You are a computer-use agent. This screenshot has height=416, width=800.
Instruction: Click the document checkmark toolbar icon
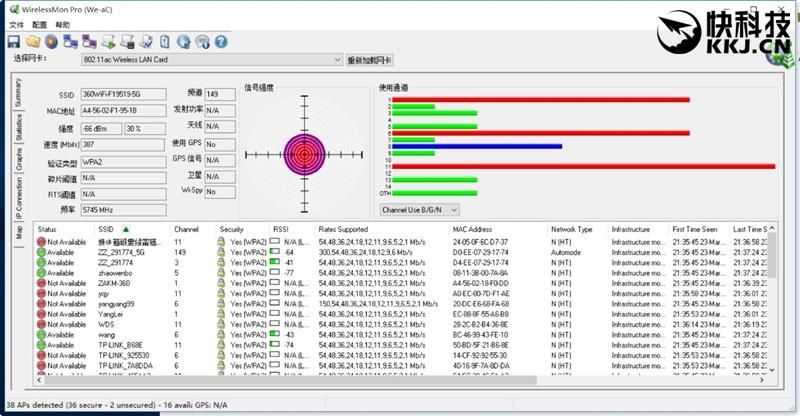[146, 42]
